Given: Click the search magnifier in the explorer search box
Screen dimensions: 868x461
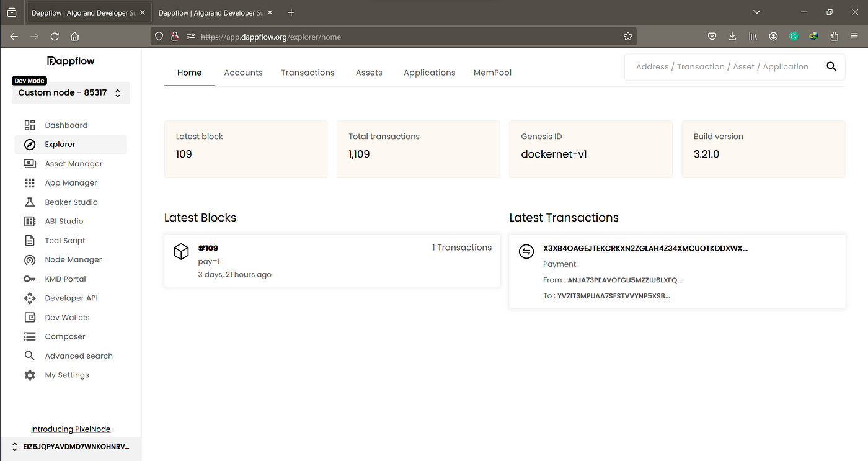Looking at the screenshot, I should [x=831, y=67].
